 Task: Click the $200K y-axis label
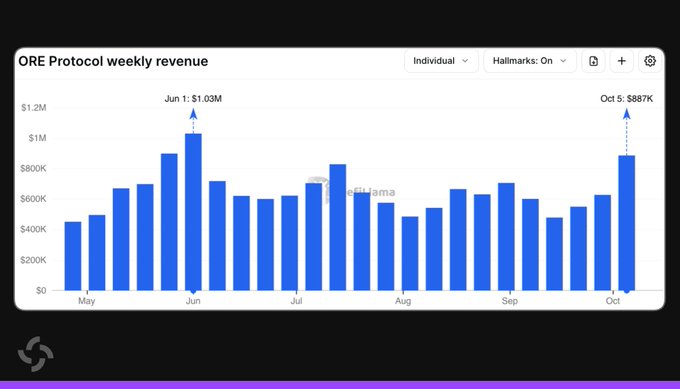(x=33, y=260)
